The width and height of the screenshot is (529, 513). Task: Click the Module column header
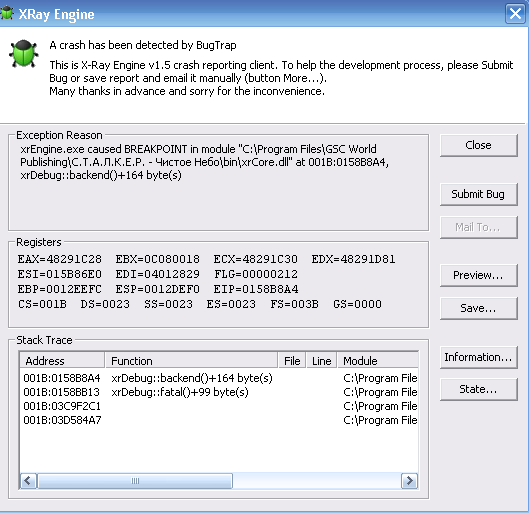(378, 361)
